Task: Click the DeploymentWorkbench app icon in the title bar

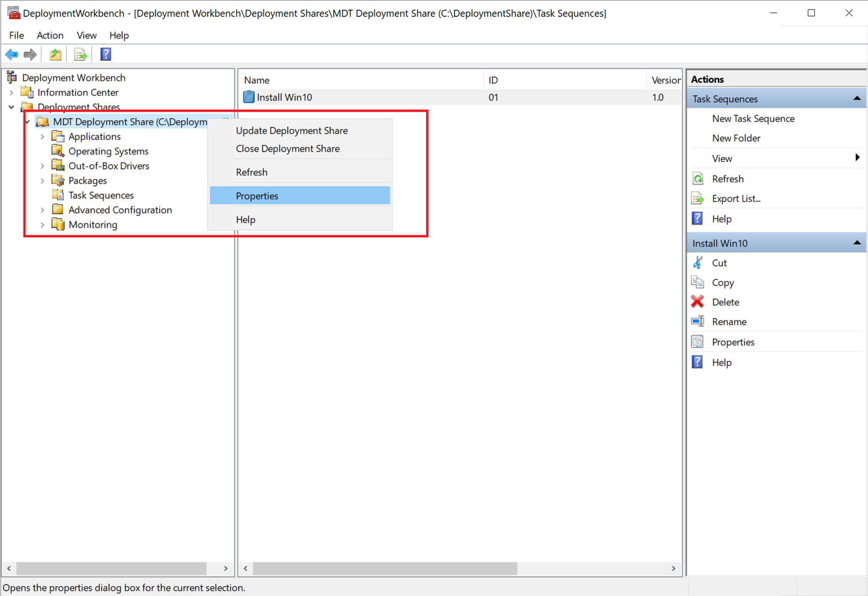Action: point(13,13)
